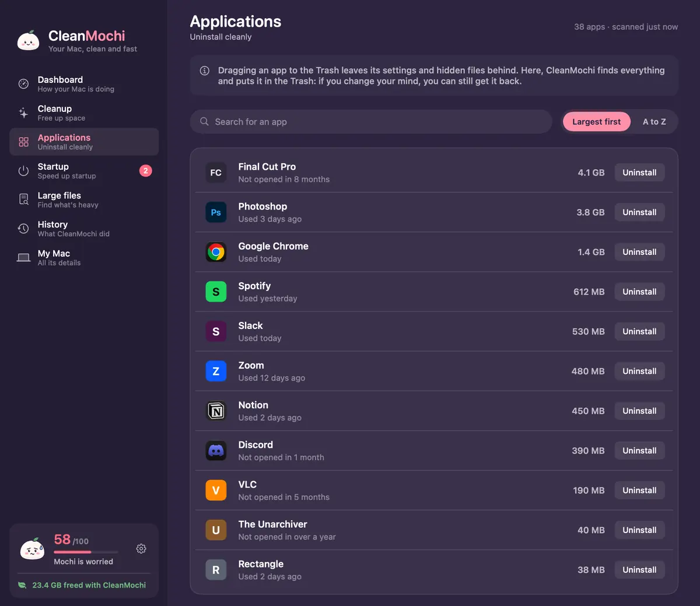Click Google Chrome's 1.4 GB size
This screenshot has height=606, width=700.
coord(591,252)
